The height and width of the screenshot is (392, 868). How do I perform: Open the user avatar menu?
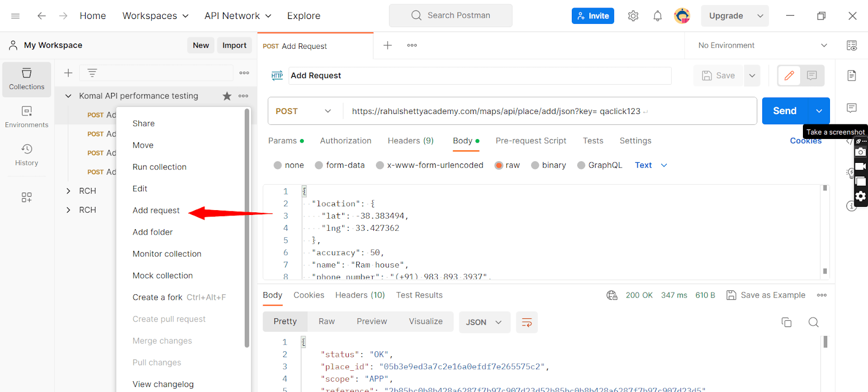click(682, 16)
